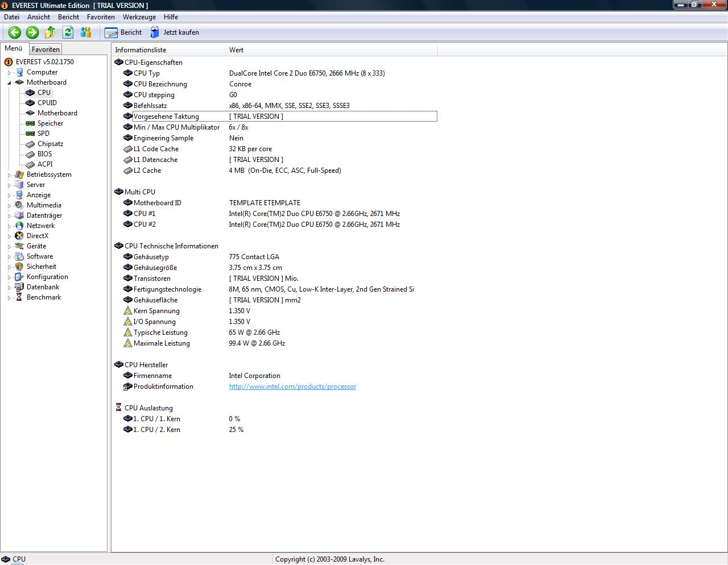Click the green Forward arrow toolbar icon
Screen dimensions: 728x565
click(x=32, y=32)
